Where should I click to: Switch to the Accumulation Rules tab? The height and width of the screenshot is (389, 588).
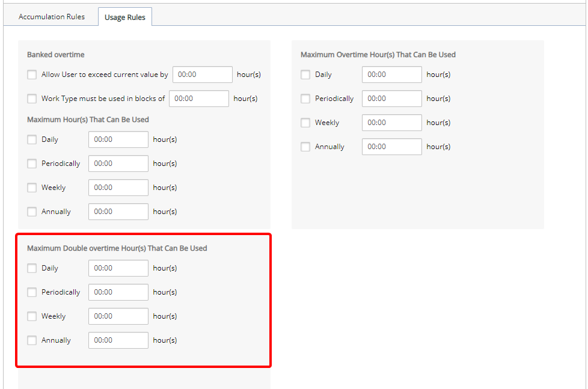[51, 17]
